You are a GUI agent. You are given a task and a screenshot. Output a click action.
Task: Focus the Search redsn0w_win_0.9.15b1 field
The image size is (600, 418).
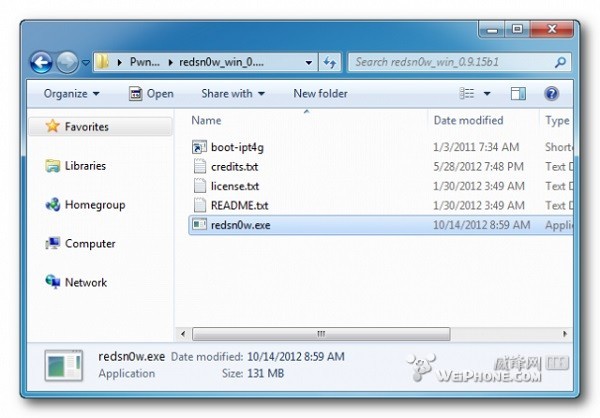[x=459, y=62]
